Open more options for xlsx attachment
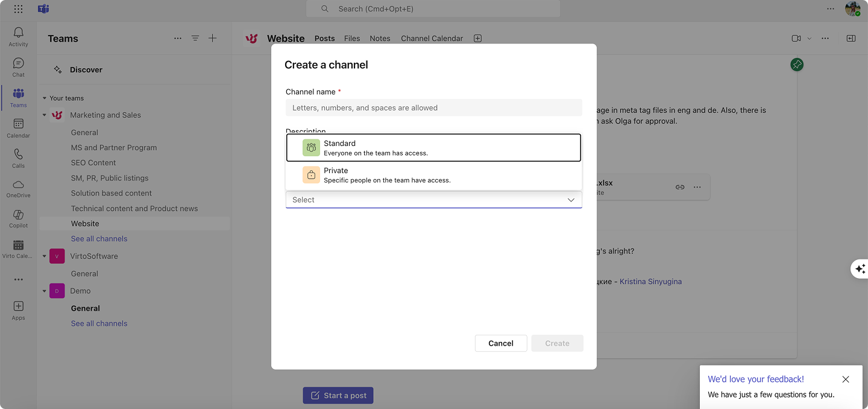The height and width of the screenshot is (409, 868). [x=697, y=187]
